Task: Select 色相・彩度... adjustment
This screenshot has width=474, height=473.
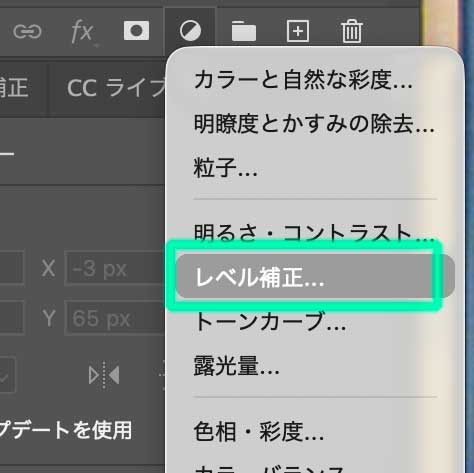Action: coord(315,431)
